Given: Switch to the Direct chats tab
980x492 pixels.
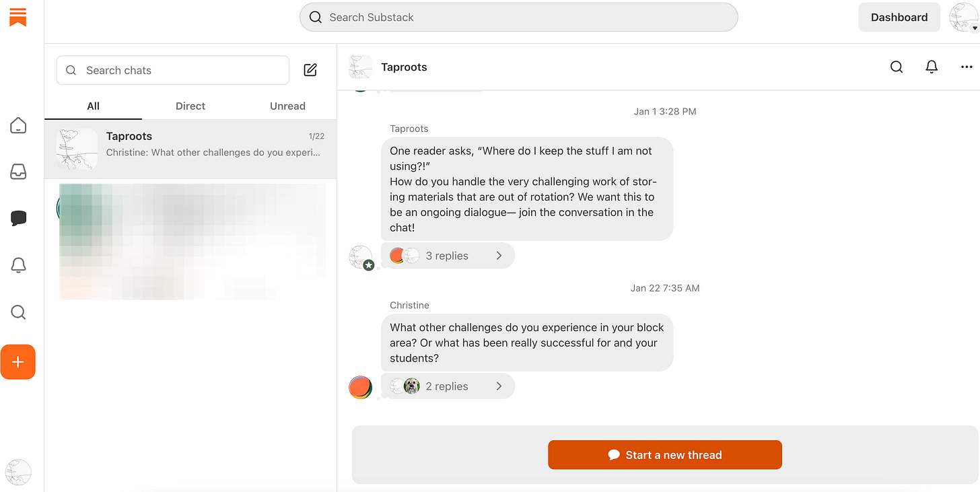Looking at the screenshot, I should coord(190,106).
